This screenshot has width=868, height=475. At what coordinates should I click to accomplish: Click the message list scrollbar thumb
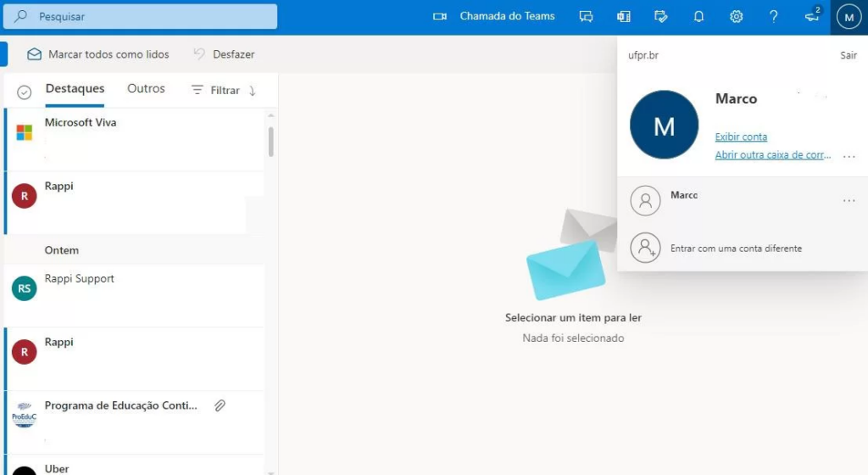point(271,142)
